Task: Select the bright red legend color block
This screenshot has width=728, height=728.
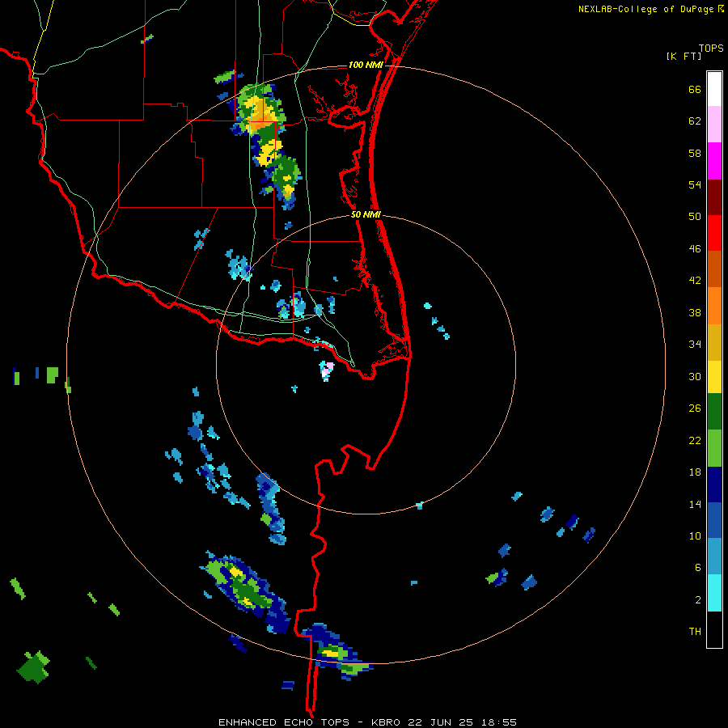Action: click(714, 233)
